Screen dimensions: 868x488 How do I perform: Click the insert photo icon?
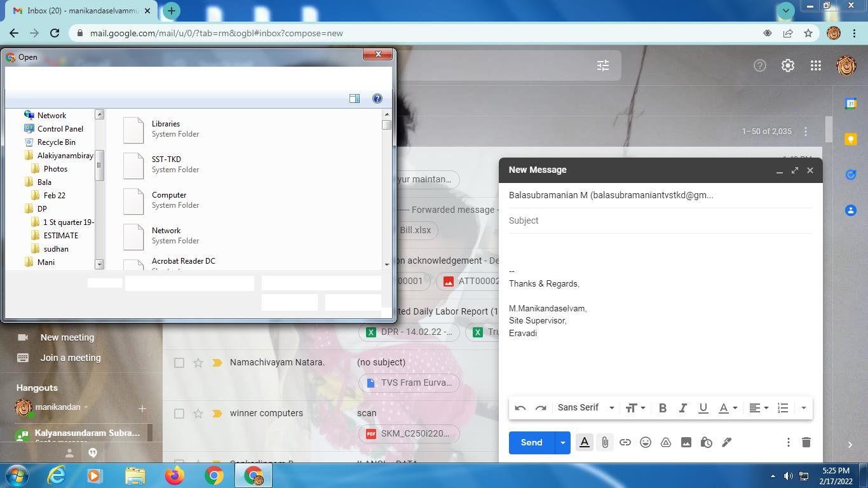[x=686, y=442]
